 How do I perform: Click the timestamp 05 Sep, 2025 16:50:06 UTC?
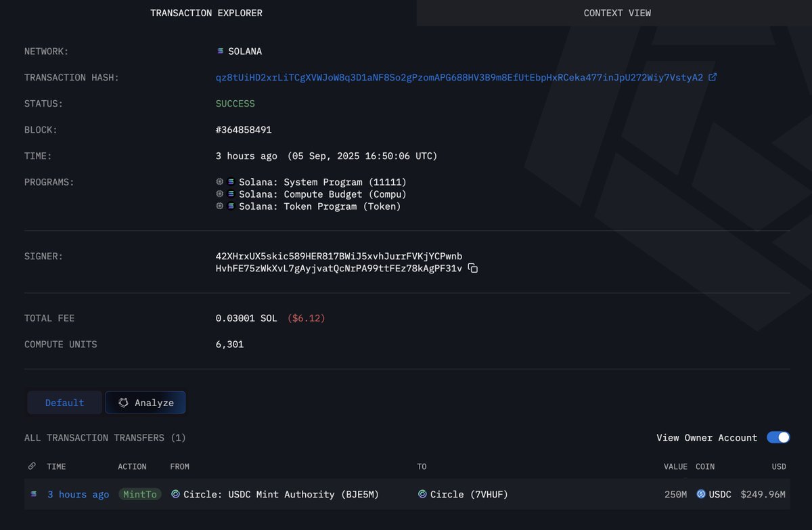(x=363, y=156)
